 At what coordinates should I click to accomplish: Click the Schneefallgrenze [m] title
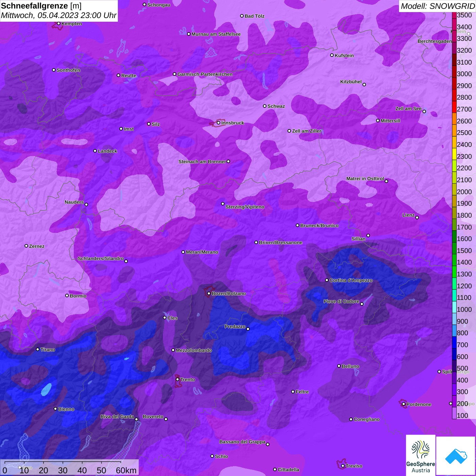(x=41, y=6)
